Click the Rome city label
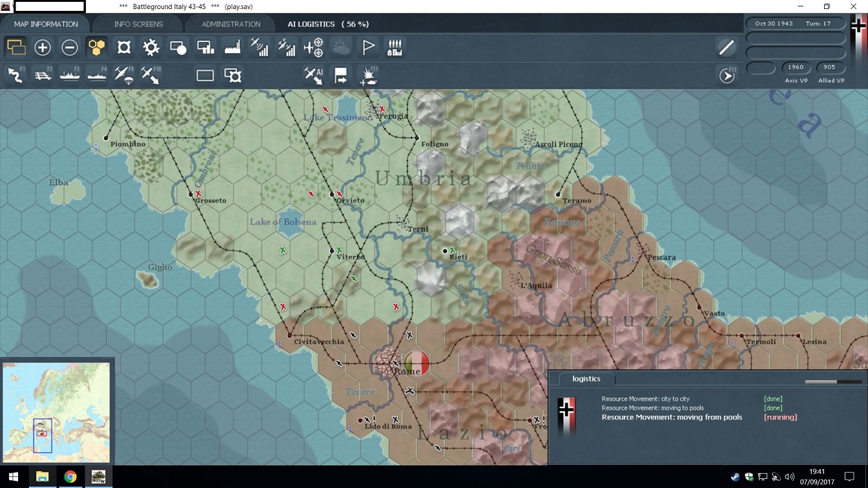868x488 pixels. (407, 371)
